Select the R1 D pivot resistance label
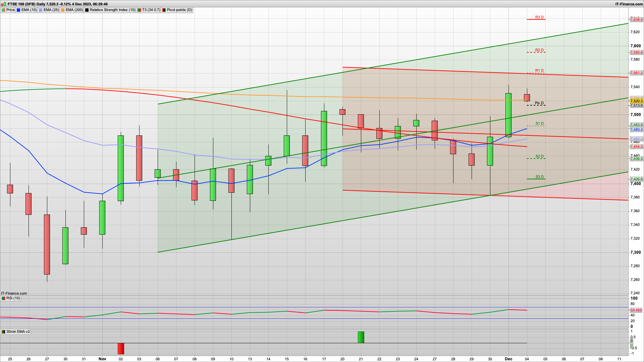The height and width of the screenshot is (362, 644). pyautogui.click(x=539, y=70)
